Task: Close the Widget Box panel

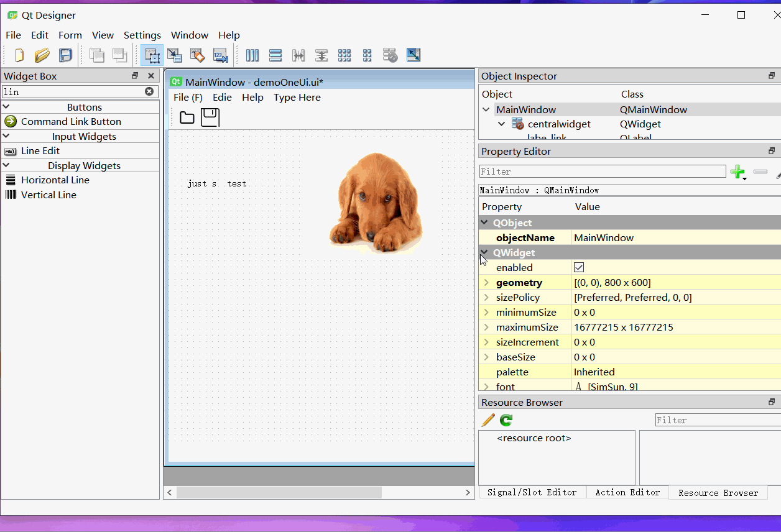Action: (x=150, y=76)
